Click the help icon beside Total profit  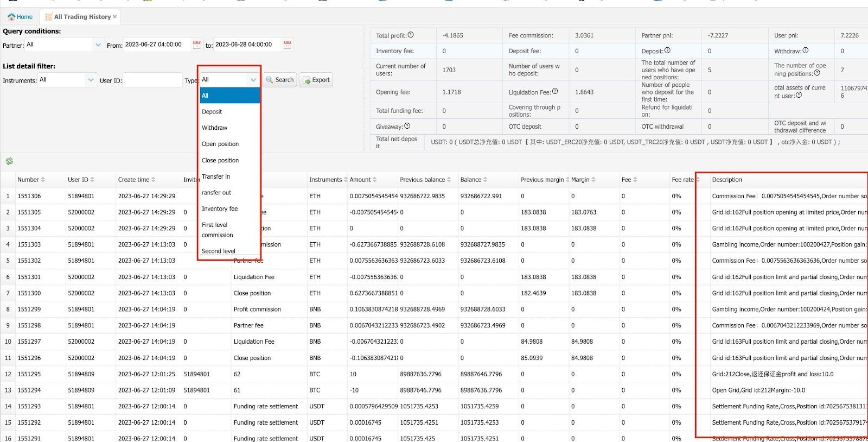point(411,35)
